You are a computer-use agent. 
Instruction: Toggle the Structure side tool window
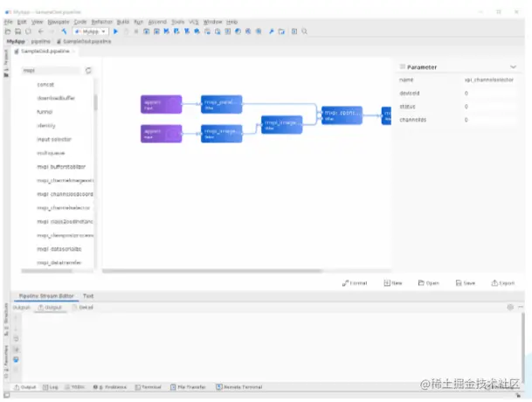point(6,320)
